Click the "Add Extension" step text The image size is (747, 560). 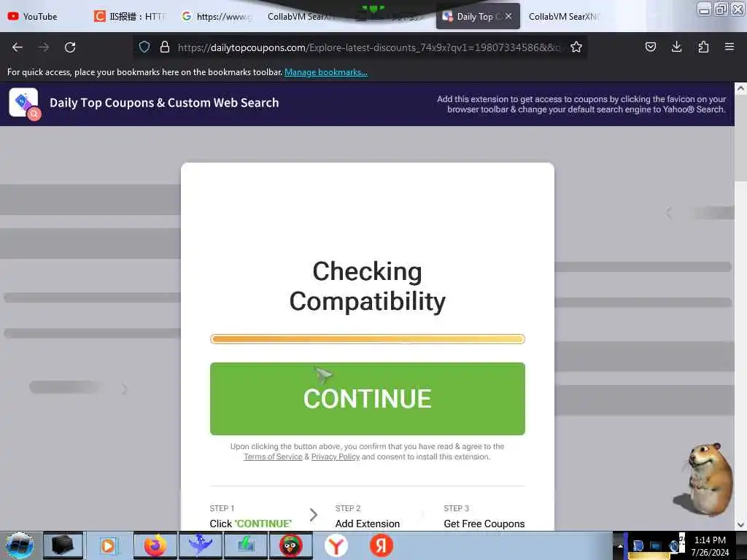(368, 524)
